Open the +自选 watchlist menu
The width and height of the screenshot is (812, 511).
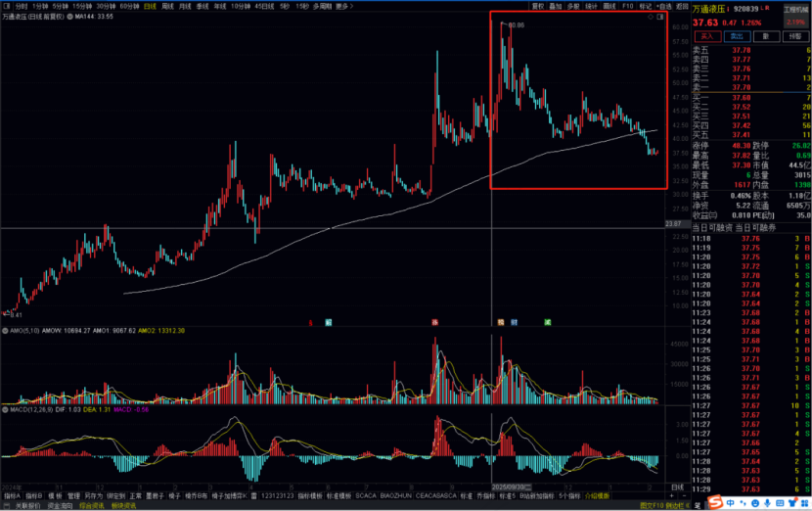click(x=664, y=5)
